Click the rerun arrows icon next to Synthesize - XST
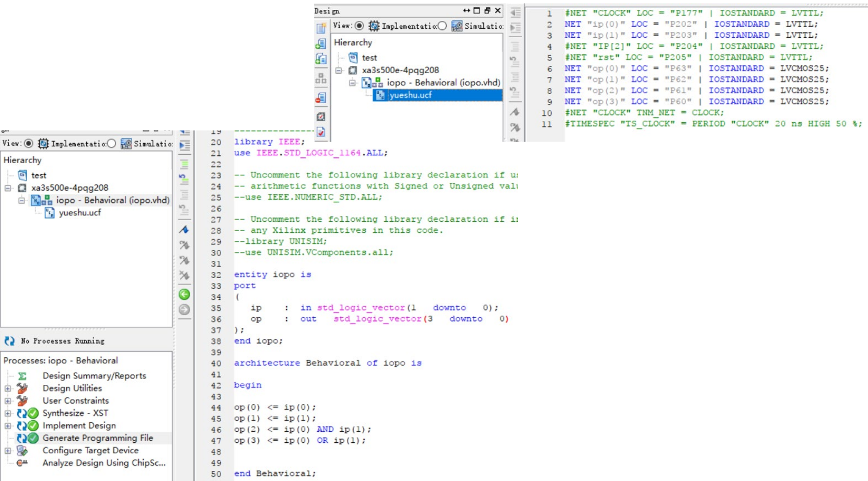This screenshot has height=481, width=868. click(x=21, y=413)
